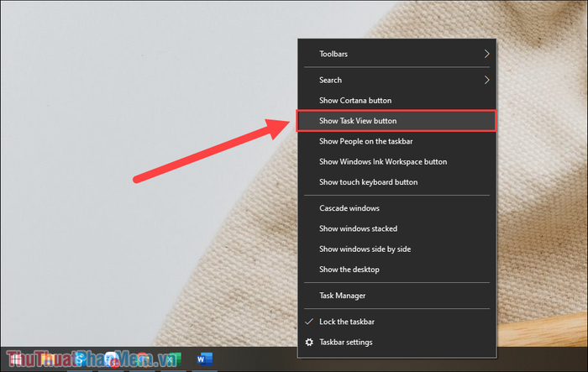588x372 pixels.
Task: Open the Excel icon on the taskbar
Action: 173,359
